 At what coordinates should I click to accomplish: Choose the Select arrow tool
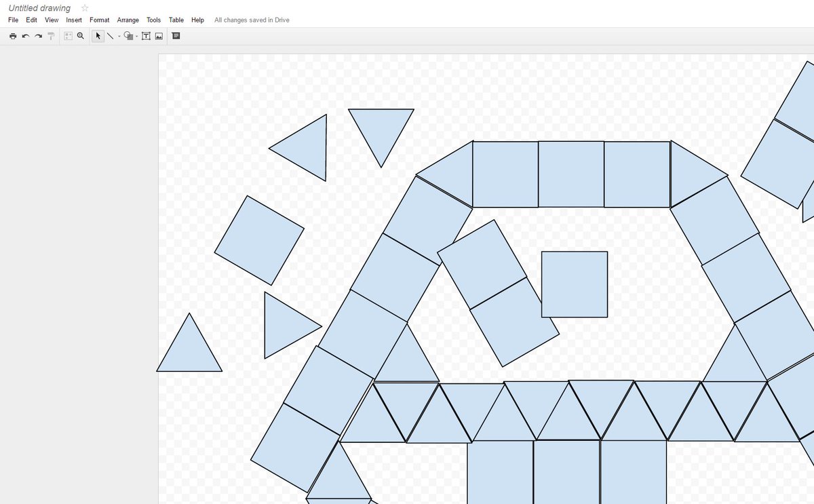(x=98, y=36)
